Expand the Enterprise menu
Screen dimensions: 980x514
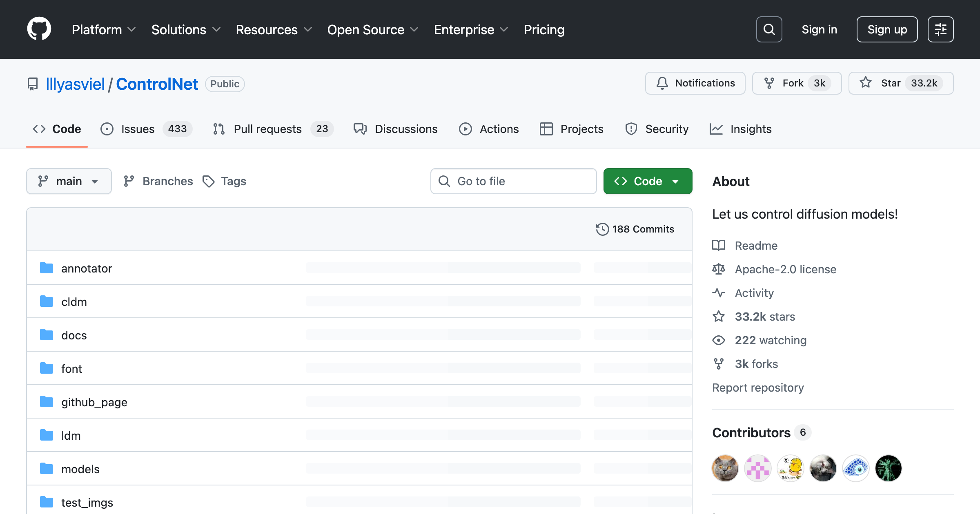[x=471, y=29]
